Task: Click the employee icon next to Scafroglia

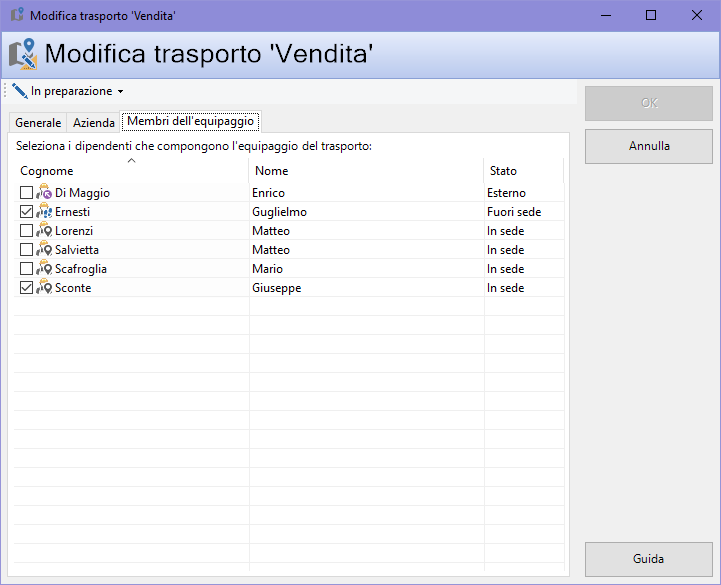Action: [x=44, y=268]
